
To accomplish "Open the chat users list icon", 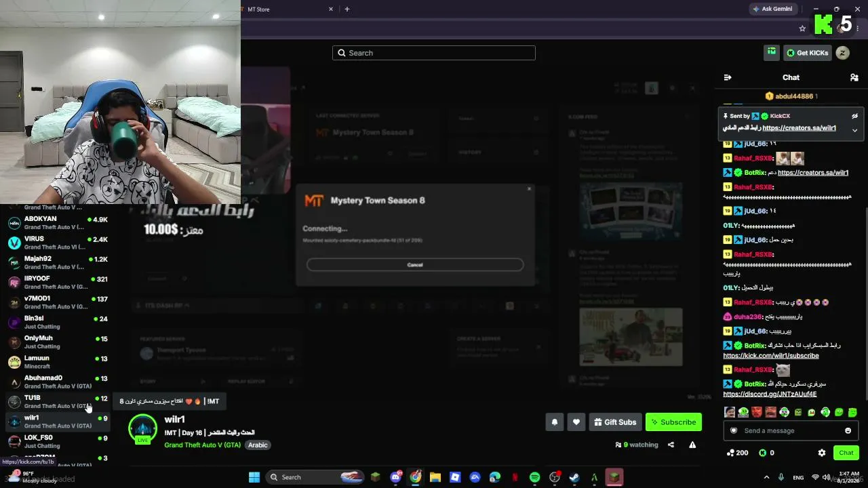I will (854, 77).
